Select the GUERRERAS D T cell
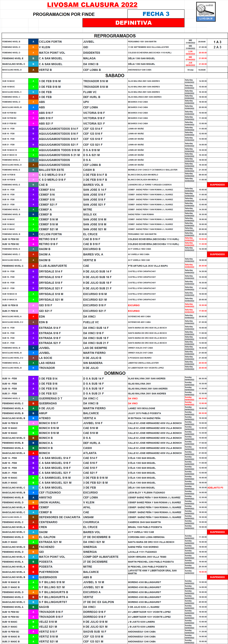 pos(60,398)
